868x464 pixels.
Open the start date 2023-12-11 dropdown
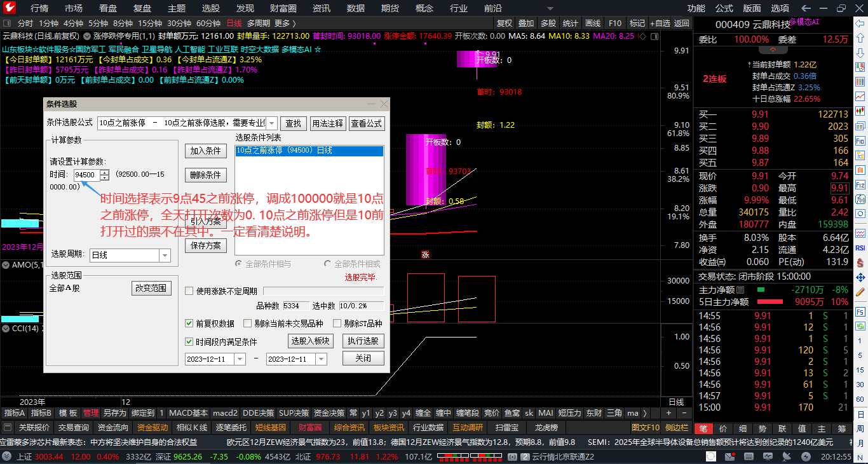click(240, 359)
